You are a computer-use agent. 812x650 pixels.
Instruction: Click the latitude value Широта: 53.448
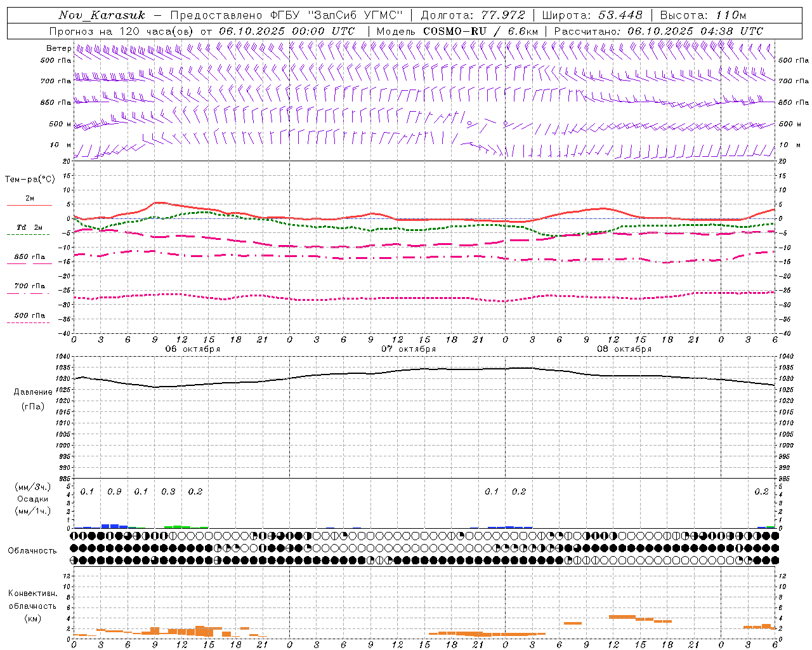coord(593,15)
